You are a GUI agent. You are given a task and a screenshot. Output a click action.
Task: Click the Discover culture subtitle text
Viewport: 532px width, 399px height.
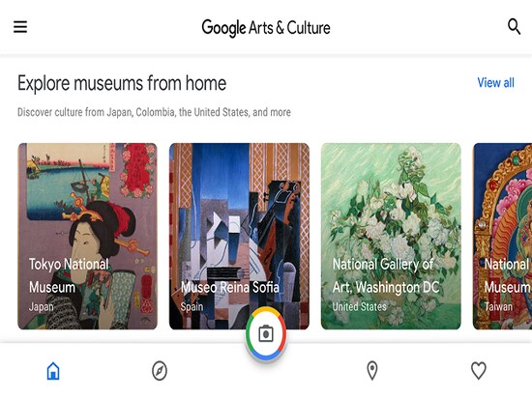154,112
